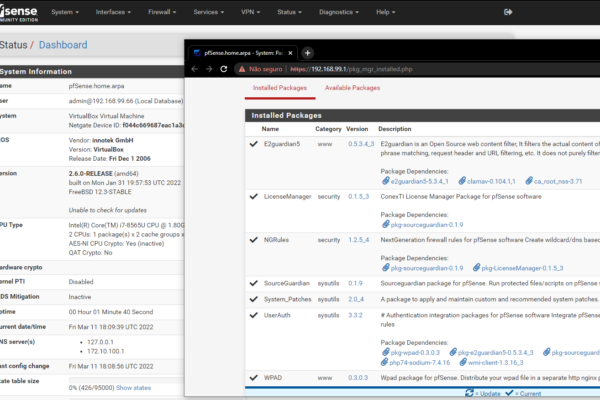
Task: Click the pkg-e2guardian5-0.5.3.4_3 dependency link
Action: pos(496,353)
